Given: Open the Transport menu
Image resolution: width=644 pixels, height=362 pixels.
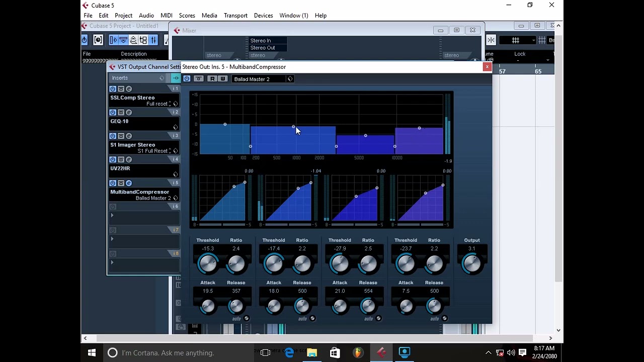Looking at the screenshot, I should tap(235, 16).
